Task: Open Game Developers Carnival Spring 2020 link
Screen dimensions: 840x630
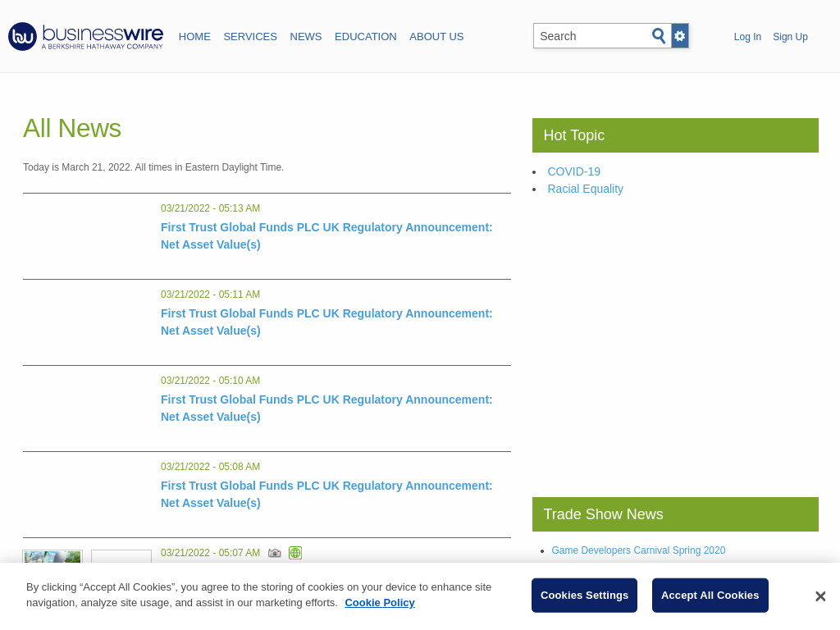Action: (638, 550)
